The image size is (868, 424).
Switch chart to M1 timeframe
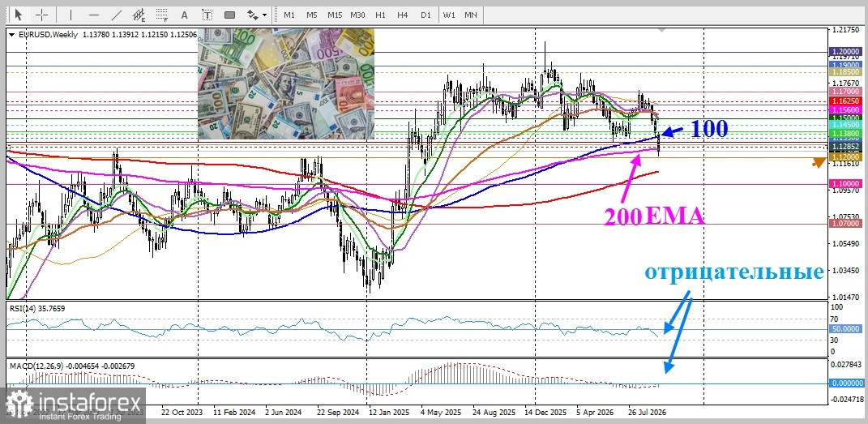(x=289, y=15)
